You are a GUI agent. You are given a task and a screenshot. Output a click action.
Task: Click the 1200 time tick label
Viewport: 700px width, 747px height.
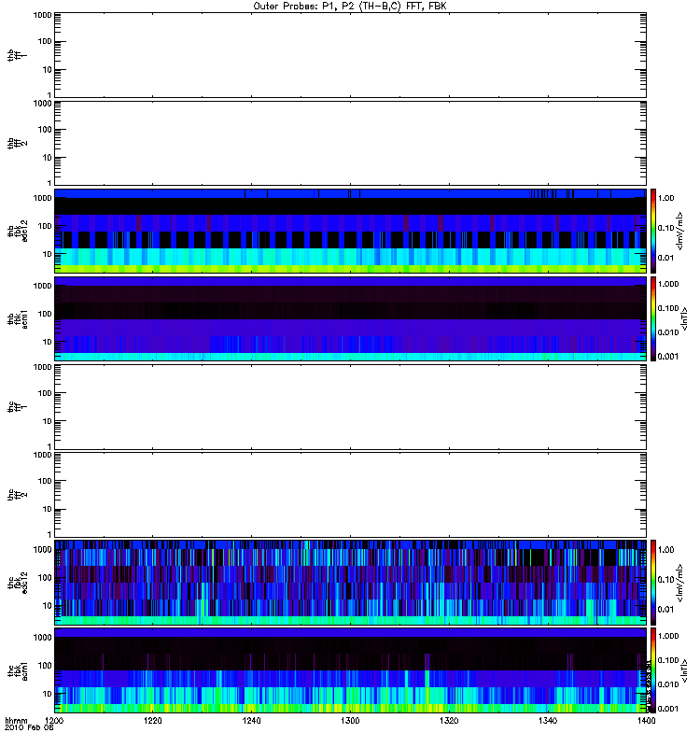point(54,721)
